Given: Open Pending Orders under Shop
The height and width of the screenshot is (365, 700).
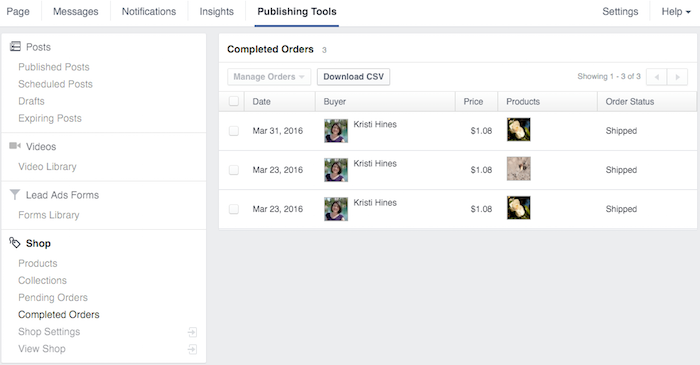Looking at the screenshot, I should (53, 298).
